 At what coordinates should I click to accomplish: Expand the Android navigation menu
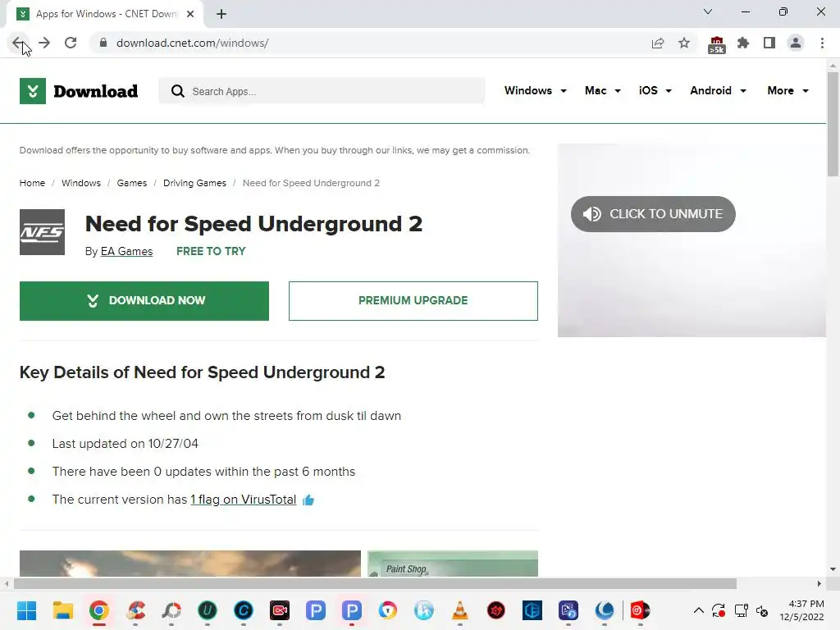[x=718, y=90]
